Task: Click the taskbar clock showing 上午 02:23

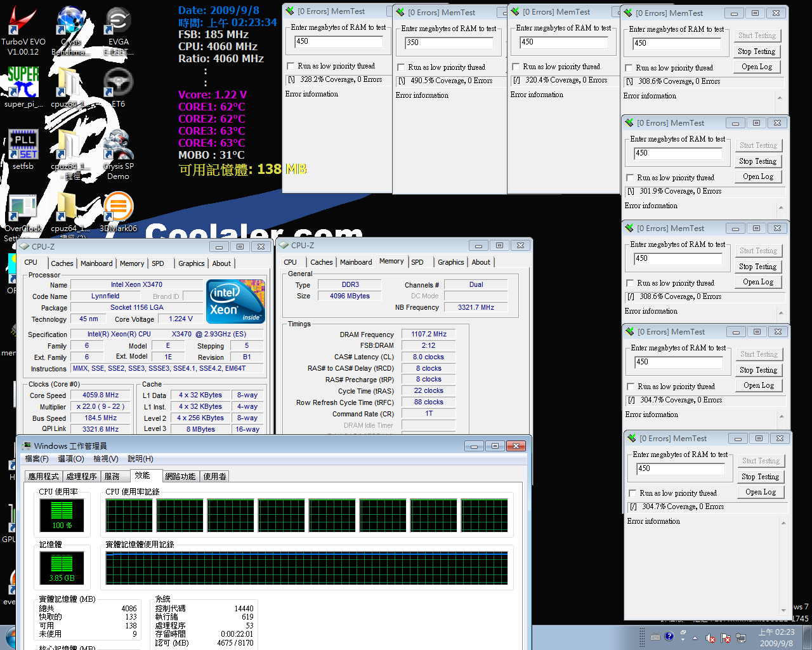Action: coord(776,638)
